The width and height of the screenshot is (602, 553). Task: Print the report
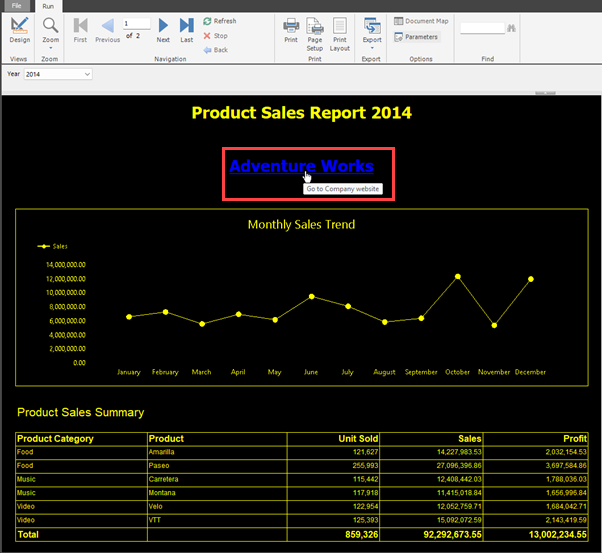click(291, 30)
